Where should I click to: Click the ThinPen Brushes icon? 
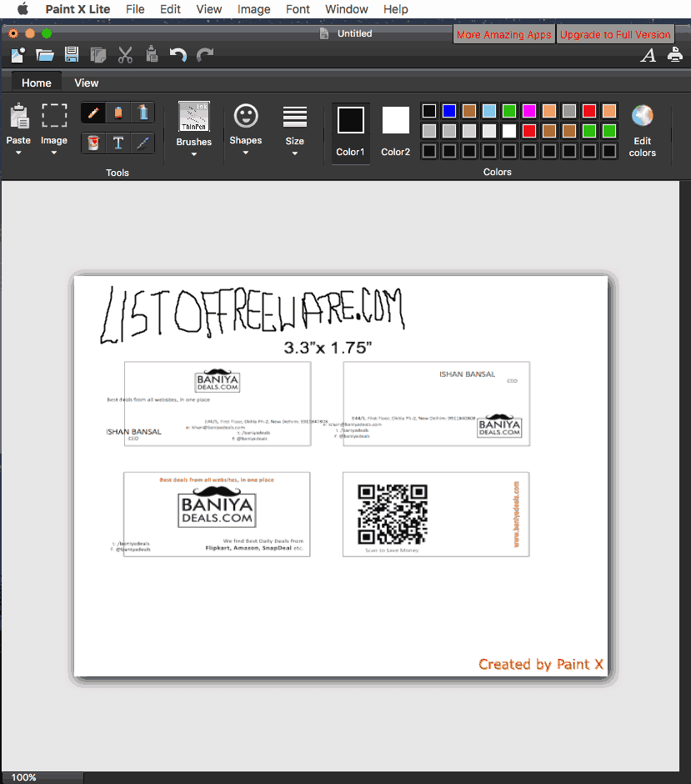pyautogui.click(x=194, y=117)
